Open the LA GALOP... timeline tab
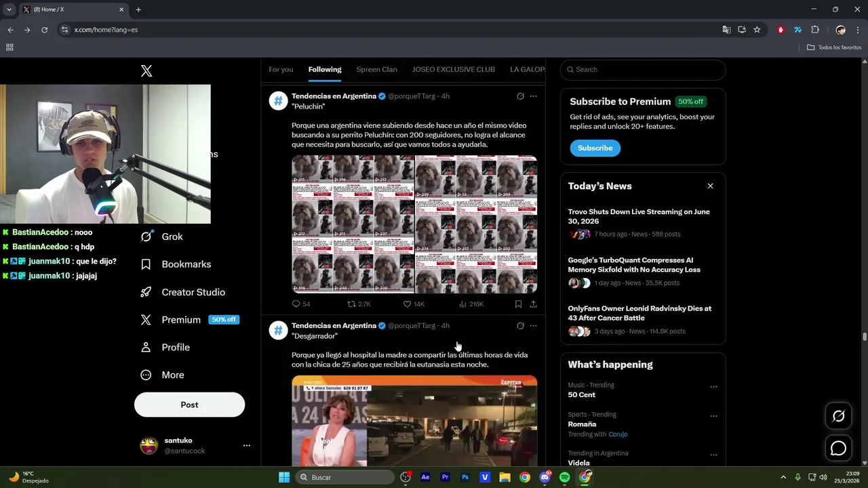 pos(528,69)
